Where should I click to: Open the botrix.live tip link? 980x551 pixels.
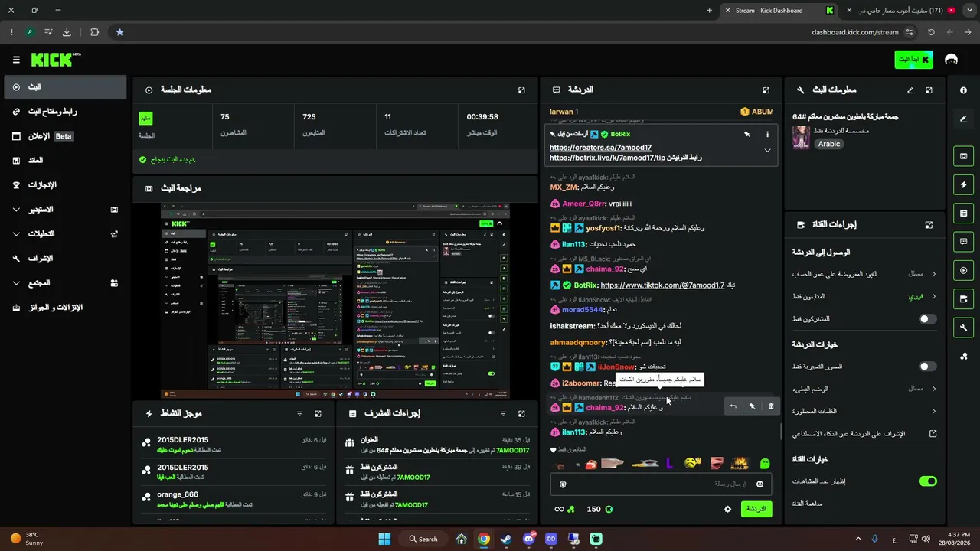[608, 158]
